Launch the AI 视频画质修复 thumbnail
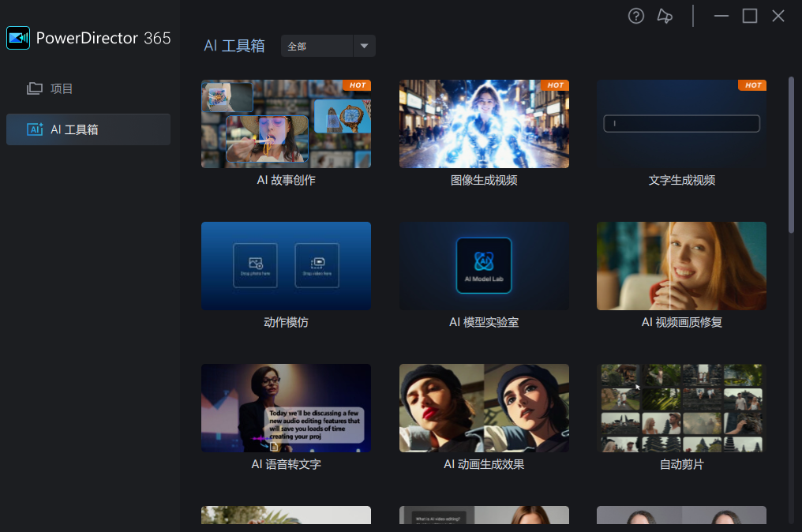 [x=681, y=266]
